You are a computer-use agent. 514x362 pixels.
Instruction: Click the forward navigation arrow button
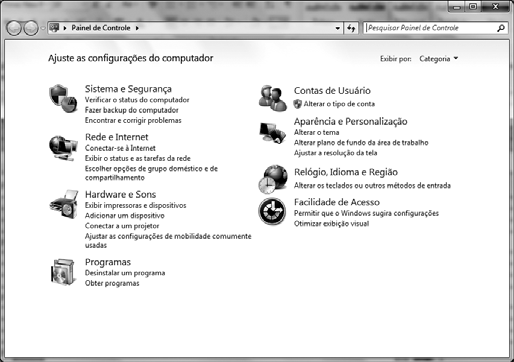[x=31, y=28]
